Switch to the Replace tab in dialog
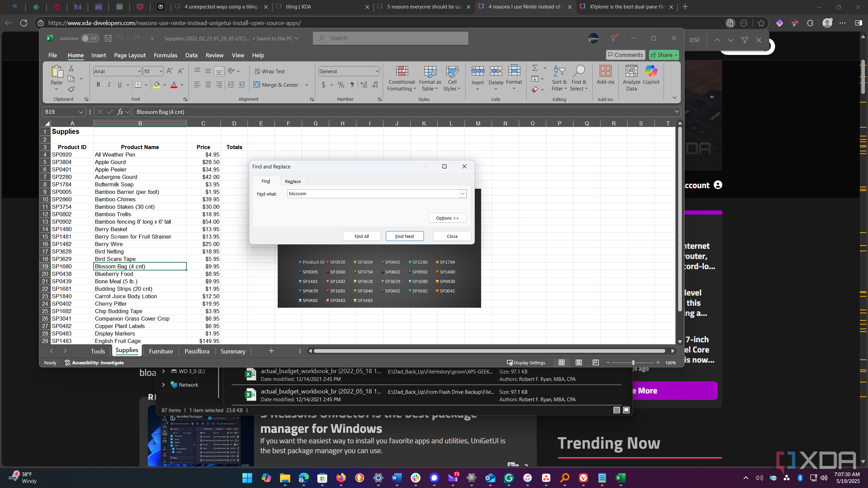868x488 pixels. (293, 181)
